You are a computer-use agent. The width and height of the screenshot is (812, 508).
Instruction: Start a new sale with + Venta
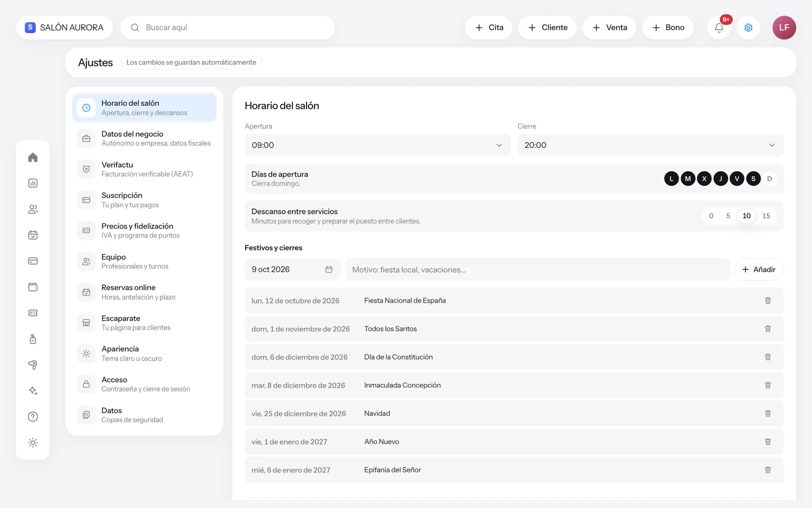pos(610,27)
